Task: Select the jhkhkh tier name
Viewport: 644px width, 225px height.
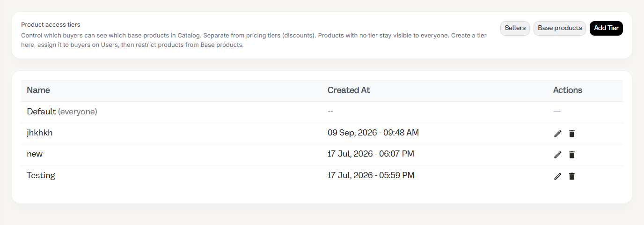Action: [x=40, y=133]
